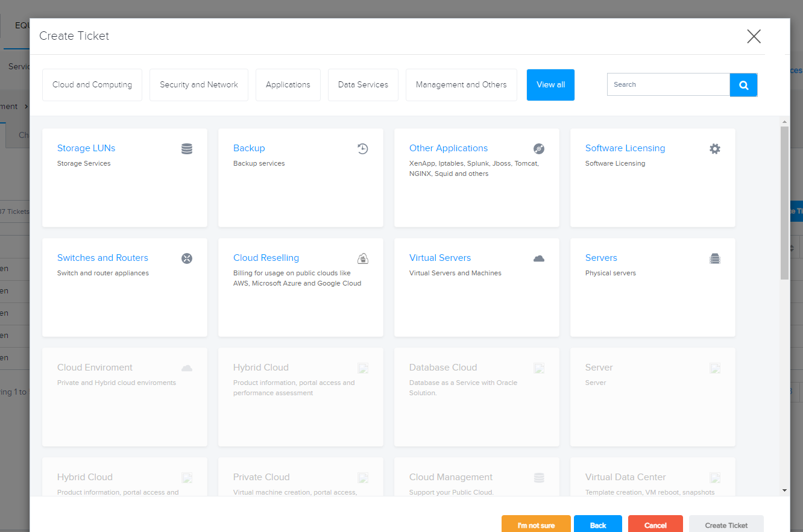
Task: Show the Data Services category
Action: pyautogui.click(x=363, y=85)
